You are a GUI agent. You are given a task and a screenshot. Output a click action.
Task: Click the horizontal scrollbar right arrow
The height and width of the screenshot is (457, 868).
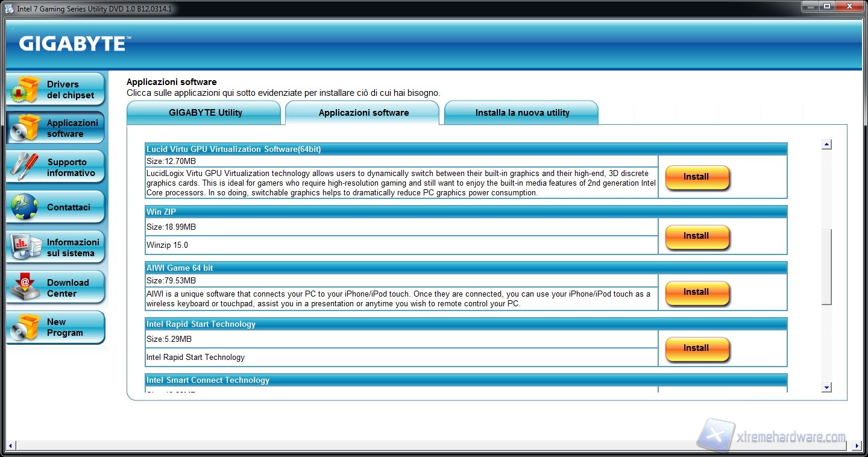[857, 446]
